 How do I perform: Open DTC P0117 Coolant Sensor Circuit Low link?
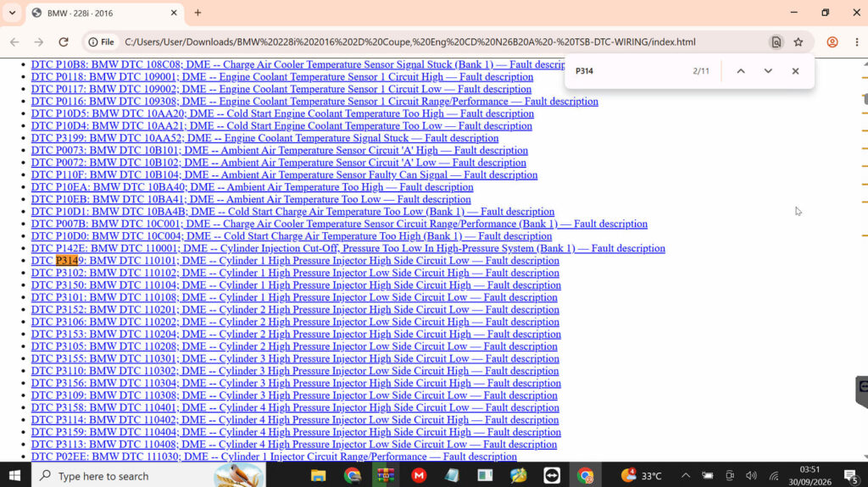281,89
